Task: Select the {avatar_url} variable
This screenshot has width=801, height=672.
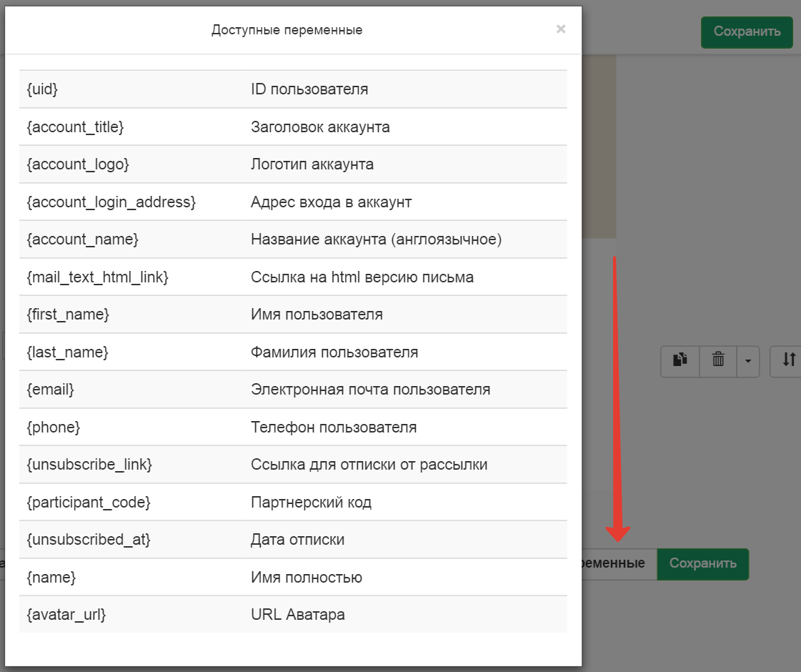Action: pyautogui.click(x=66, y=616)
